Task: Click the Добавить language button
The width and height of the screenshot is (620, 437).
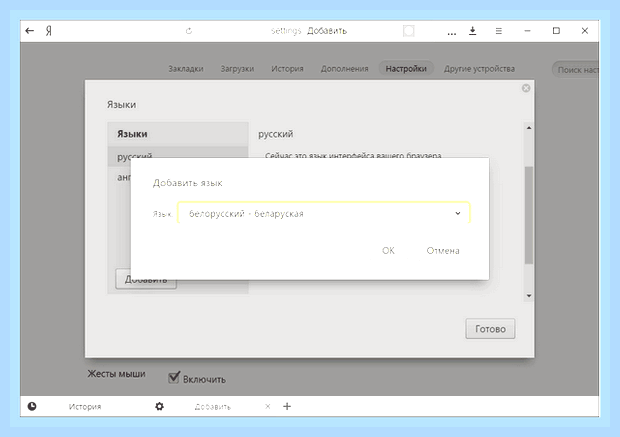Action: [x=146, y=279]
